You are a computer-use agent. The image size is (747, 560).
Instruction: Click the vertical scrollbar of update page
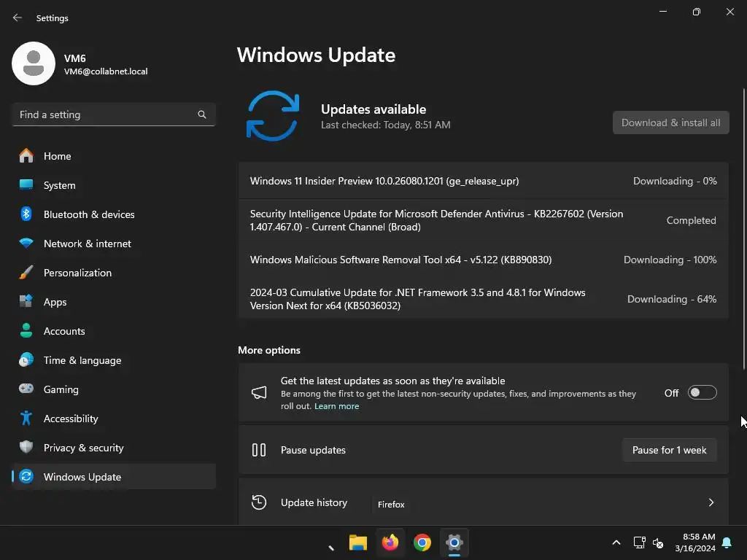(x=744, y=228)
